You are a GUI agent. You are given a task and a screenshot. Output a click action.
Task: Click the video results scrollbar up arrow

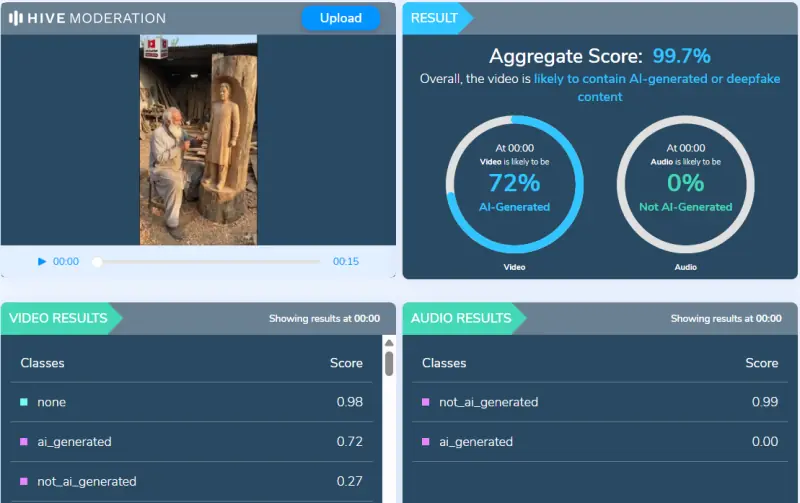coord(389,341)
